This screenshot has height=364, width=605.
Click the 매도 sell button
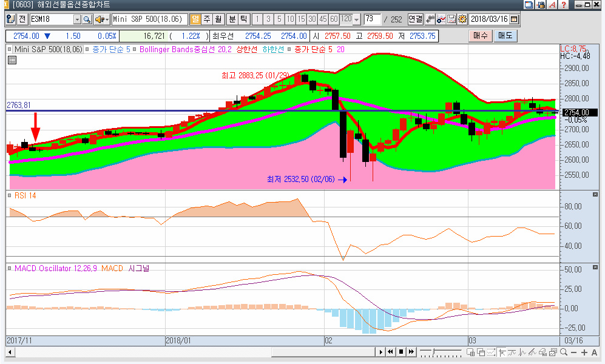(505, 36)
